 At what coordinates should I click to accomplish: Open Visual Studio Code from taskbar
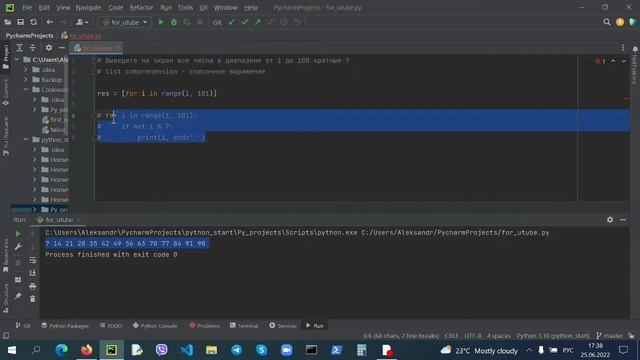[x=187, y=350]
